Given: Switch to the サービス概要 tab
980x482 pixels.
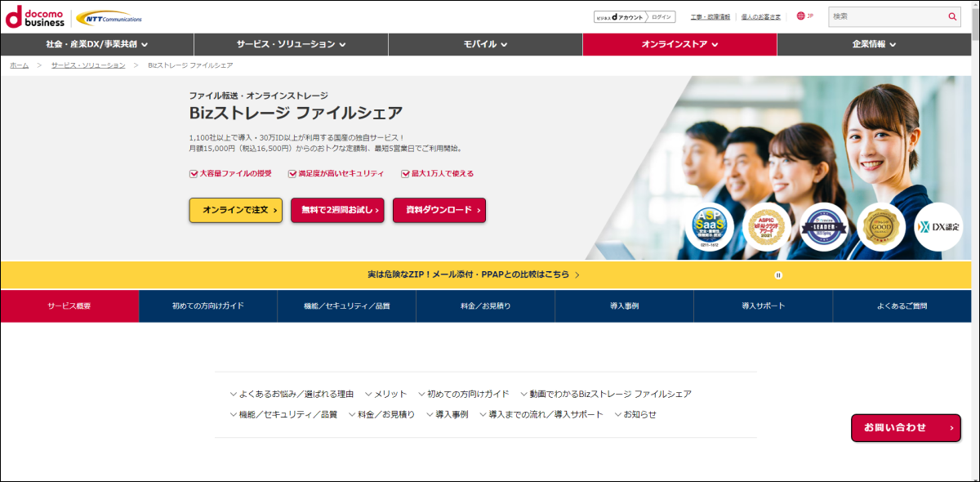Looking at the screenshot, I should pos(70,306).
